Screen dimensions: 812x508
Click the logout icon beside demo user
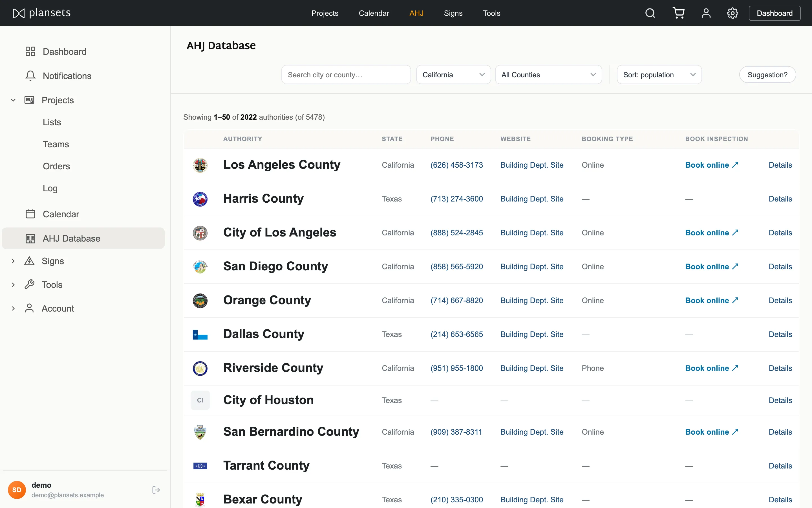(156, 490)
